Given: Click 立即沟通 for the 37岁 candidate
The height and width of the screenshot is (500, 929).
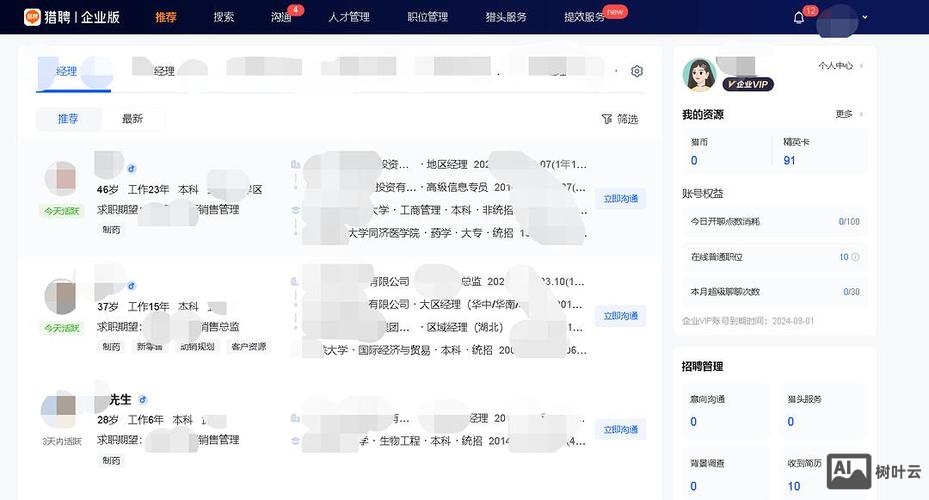Looking at the screenshot, I should 620,316.
